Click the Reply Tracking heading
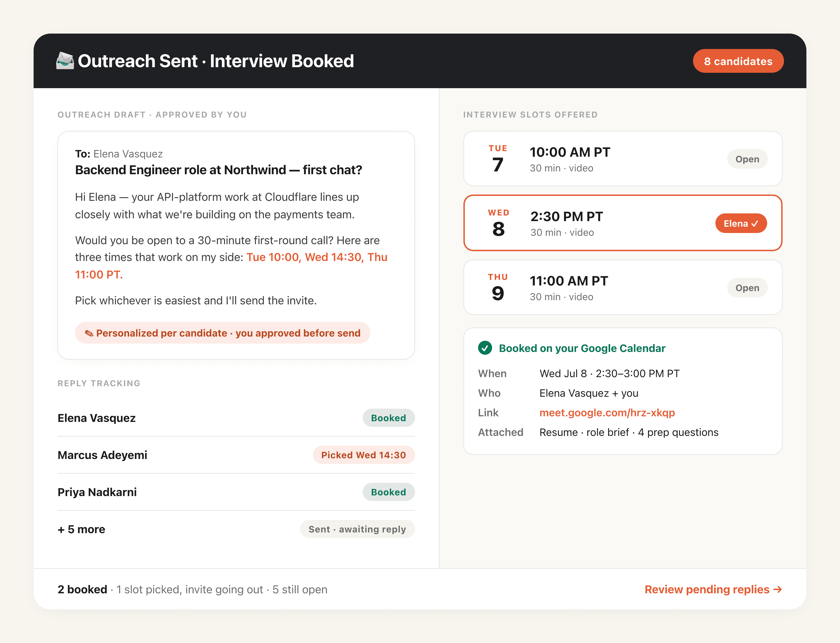 tap(99, 383)
